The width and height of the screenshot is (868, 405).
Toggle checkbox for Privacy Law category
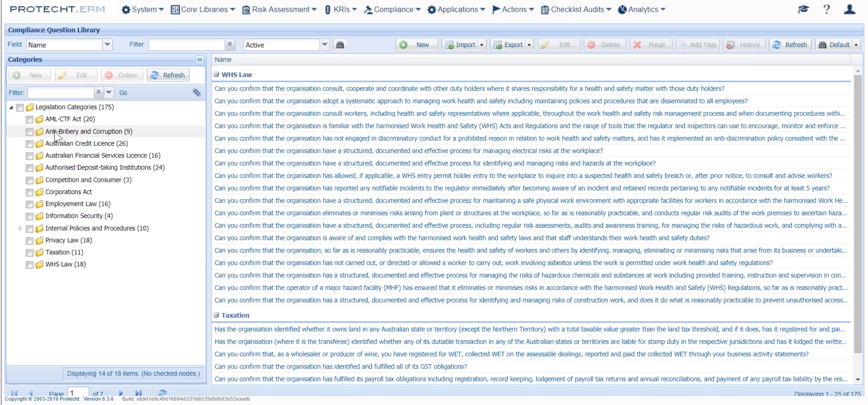(29, 240)
